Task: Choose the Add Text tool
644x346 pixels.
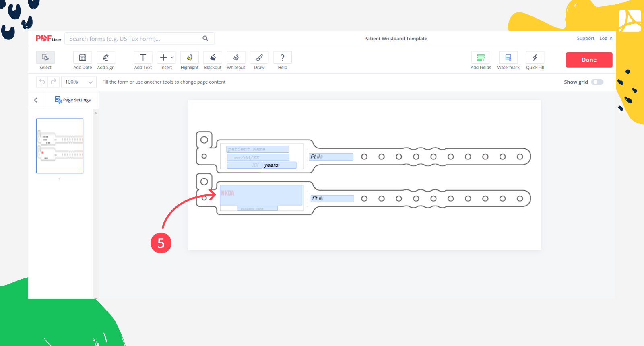Action: [x=143, y=58]
